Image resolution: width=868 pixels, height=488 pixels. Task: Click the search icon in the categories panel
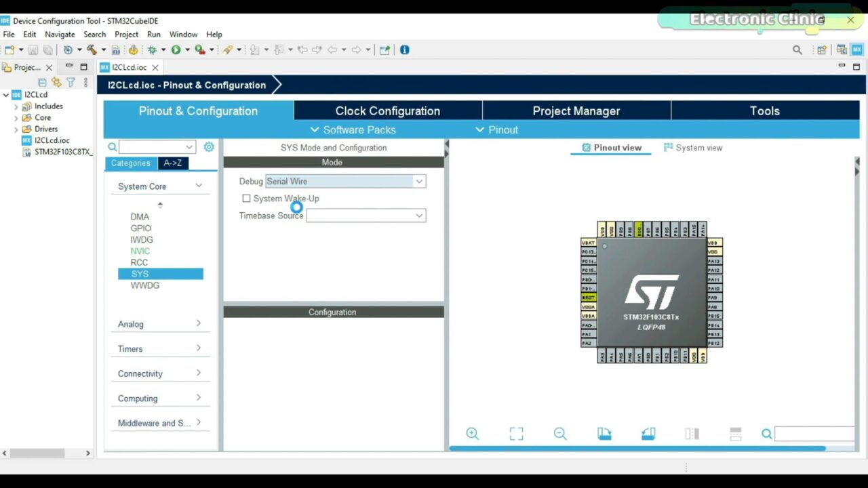pos(113,147)
